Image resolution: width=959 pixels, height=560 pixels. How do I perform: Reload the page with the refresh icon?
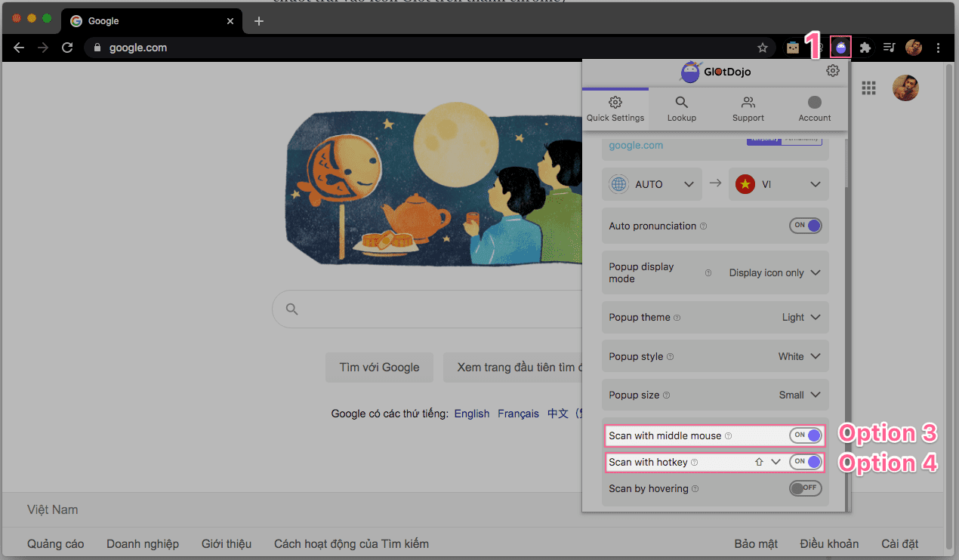pyautogui.click(x=67, y=48)
